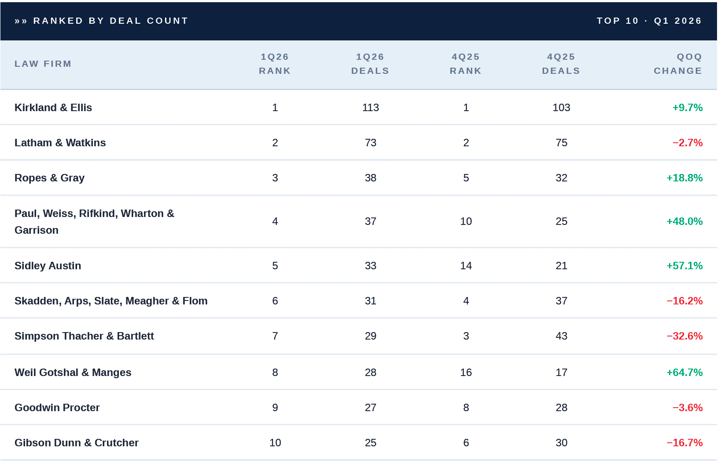
Task: Click the +9.7% change value
Action: pyautogui.click(x=687, y=108)
